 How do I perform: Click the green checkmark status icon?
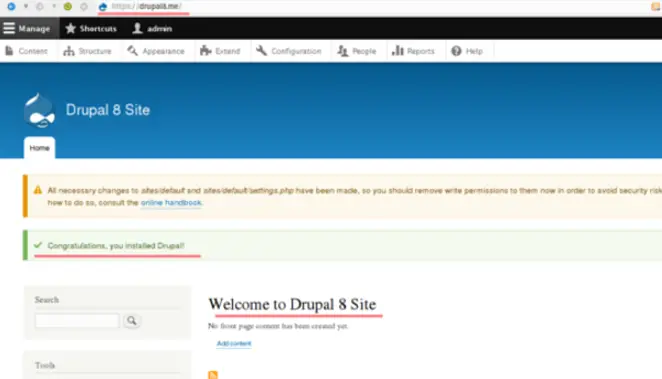pyautogui.click(x=38, y=245)
